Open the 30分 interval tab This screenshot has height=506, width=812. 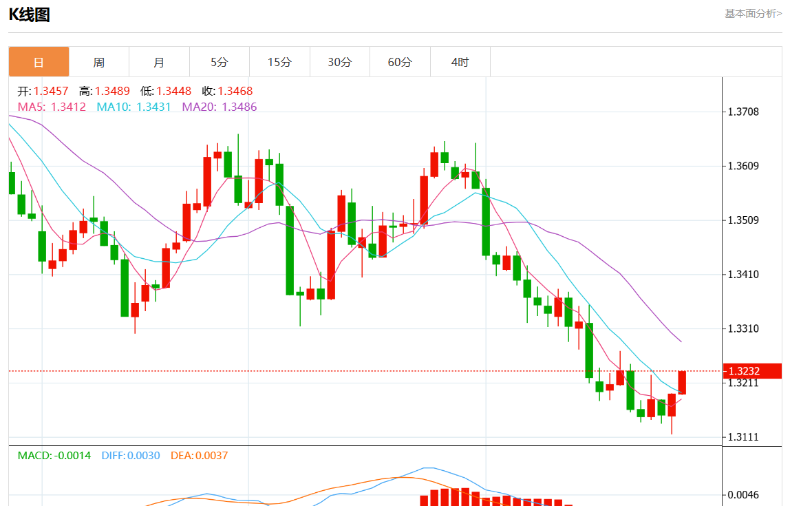point(340,62)
